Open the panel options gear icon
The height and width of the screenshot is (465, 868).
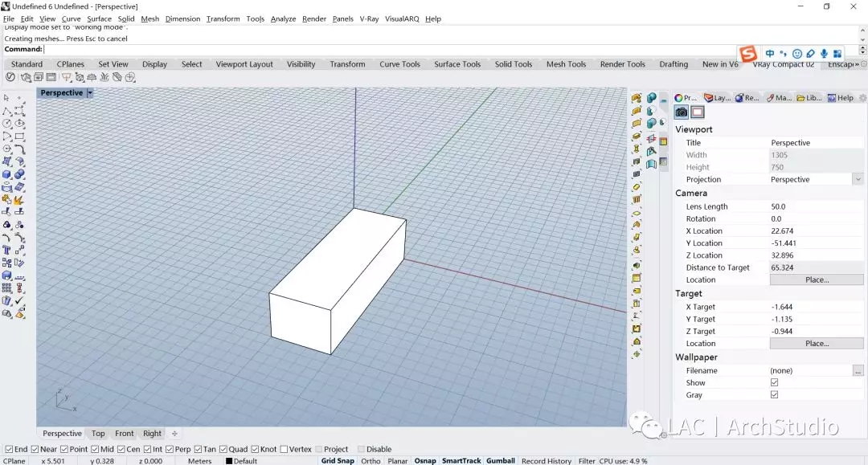862,98
